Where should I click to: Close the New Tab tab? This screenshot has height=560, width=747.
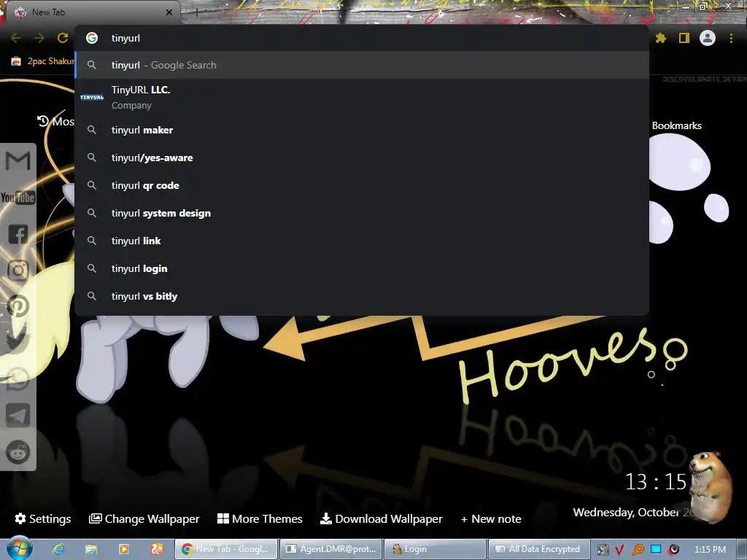click(x=169, y=12)
